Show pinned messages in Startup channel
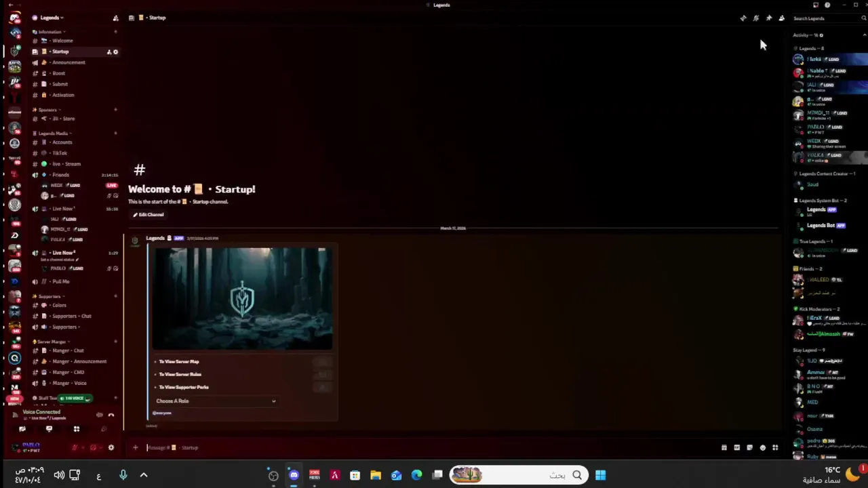 pos(769,18)
